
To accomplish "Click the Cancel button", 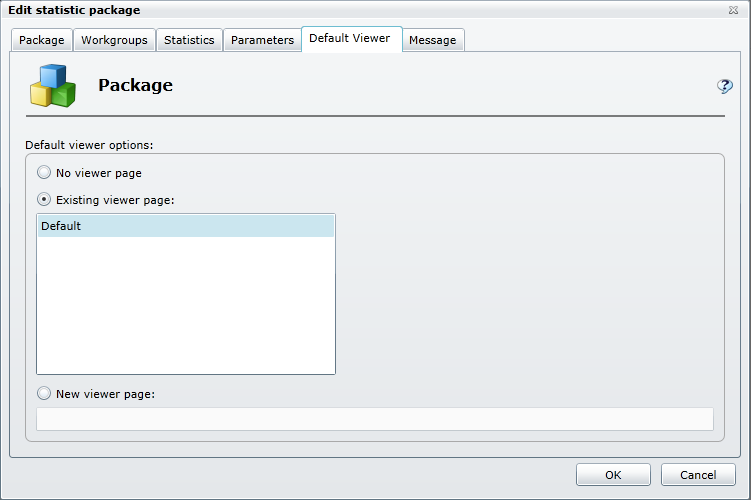I will [x=698, y=475].
